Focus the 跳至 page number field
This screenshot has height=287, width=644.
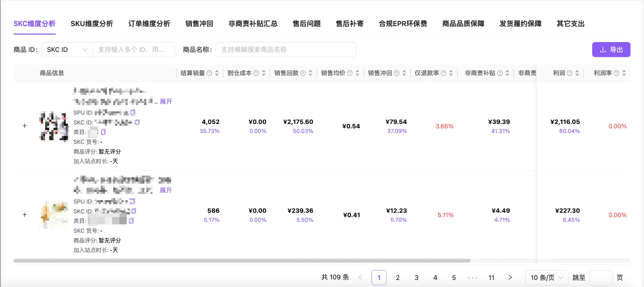(x=601, y=278)
